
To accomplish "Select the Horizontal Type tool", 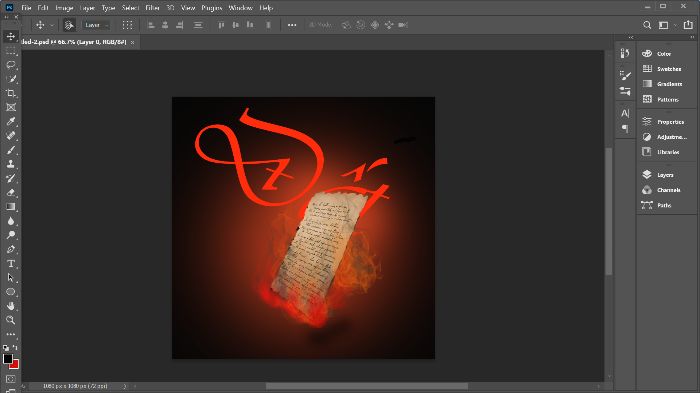I will (x=11, y=263).
